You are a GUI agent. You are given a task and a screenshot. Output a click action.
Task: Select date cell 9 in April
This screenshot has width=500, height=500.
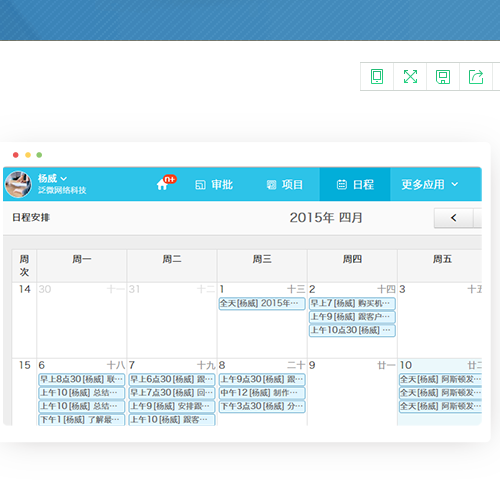[352, 392]
